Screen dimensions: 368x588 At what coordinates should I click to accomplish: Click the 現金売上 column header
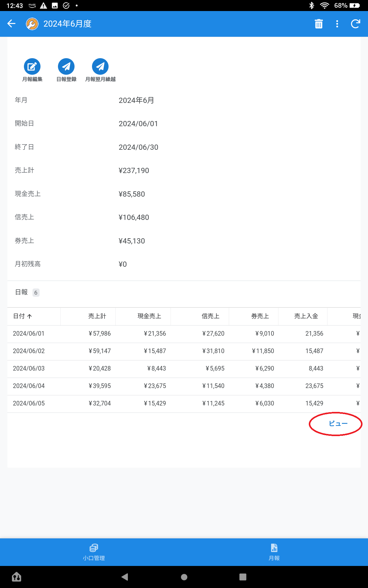point(149,316)
